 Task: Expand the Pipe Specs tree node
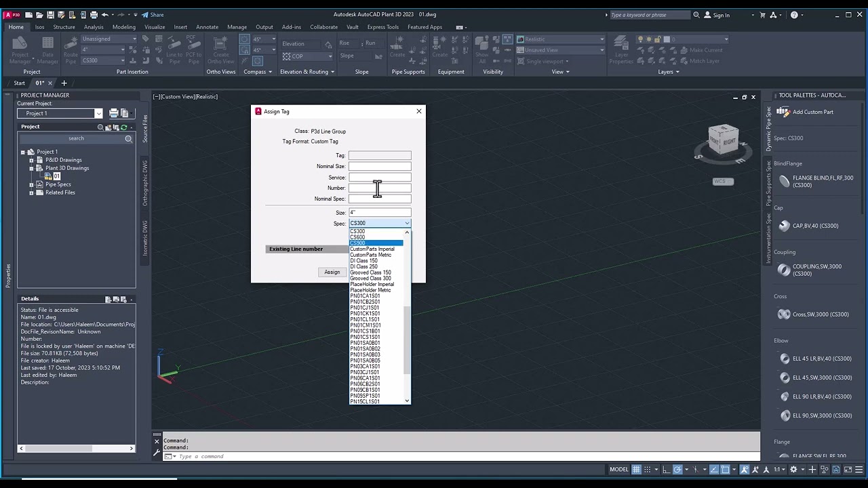(31, 184)
